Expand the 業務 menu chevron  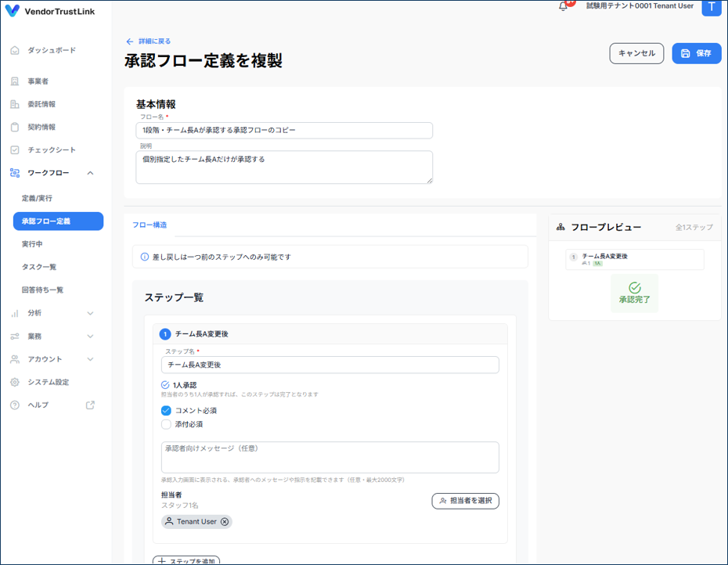tap(91, 336)
